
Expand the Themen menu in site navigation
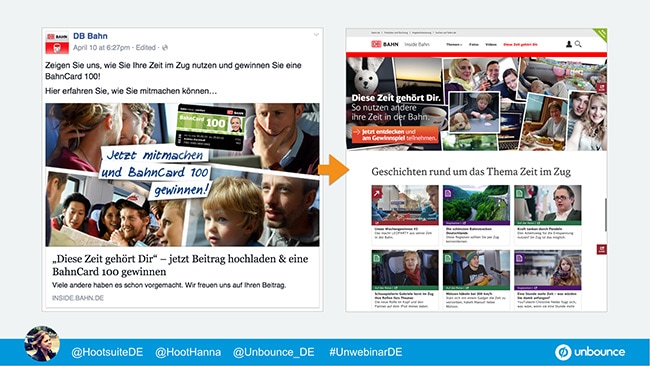pos(454,44)
